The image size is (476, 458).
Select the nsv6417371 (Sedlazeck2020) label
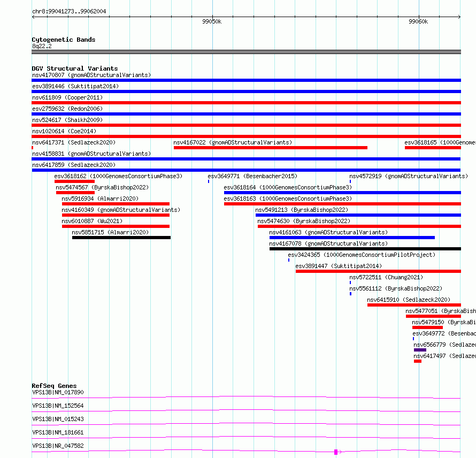tap(74, 142)
